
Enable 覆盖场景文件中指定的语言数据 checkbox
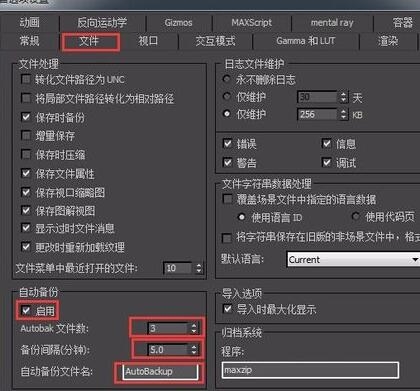[x=227, y=199]
